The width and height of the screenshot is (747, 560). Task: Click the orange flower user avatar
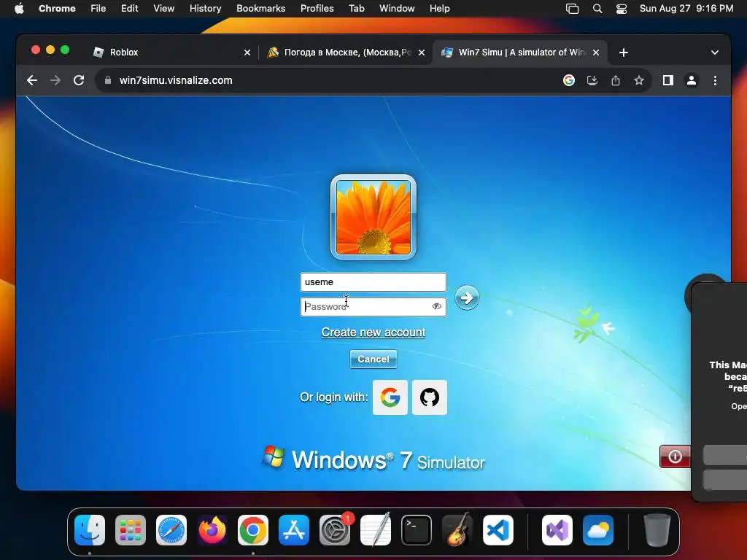tap(373, 217)
